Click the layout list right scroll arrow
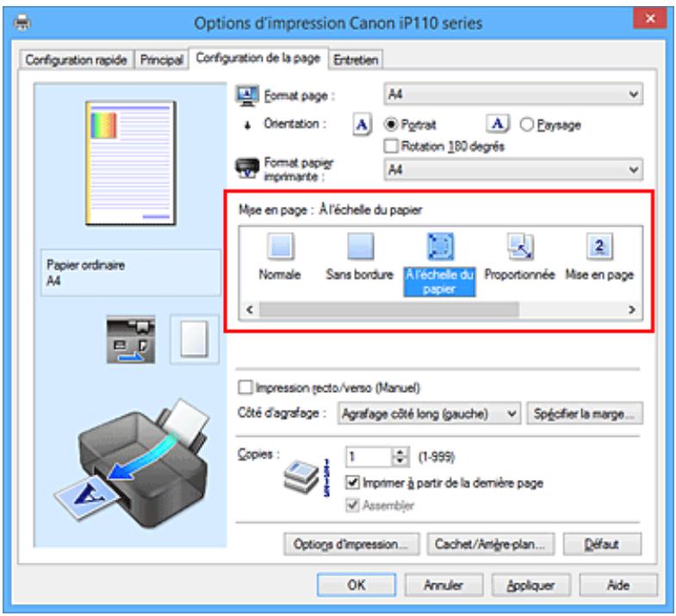Image resolution: width=676 pixels, height=616 pixels. 632,309
